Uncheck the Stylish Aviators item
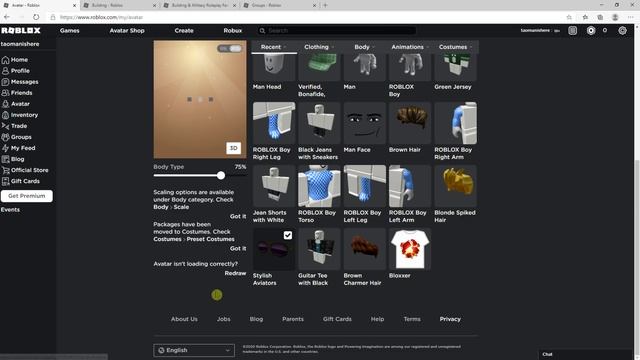The height and width of the screenshot is (360, 640). point(288,235)
